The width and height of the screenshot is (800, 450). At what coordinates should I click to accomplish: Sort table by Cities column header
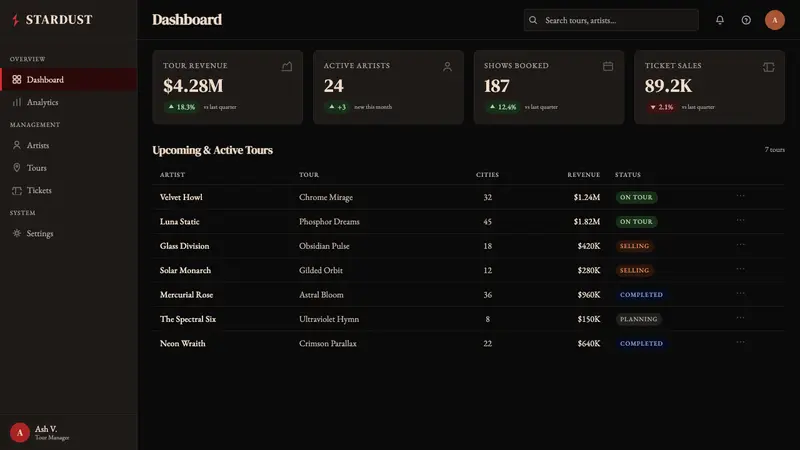pyautogui.click(x=487, y=174)
